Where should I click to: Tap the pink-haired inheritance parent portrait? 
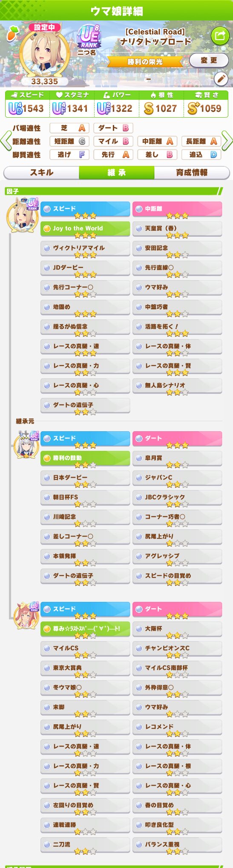[x=26, y=616]
